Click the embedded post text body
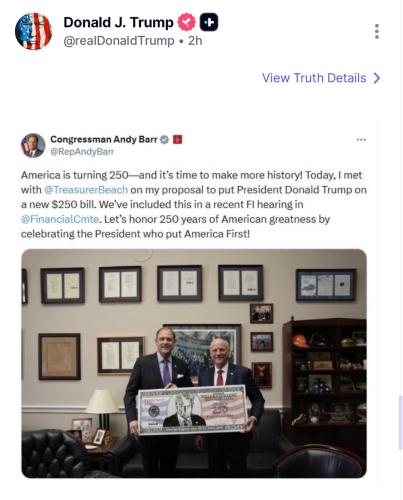Screen dimensions: 403x500 pyautogui.click(x=194, y=204)
